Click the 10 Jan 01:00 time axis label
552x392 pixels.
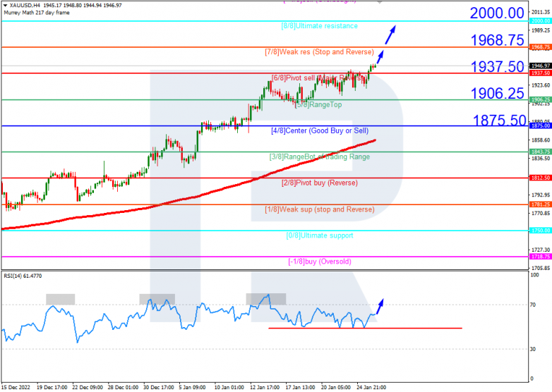coord(229,388)
